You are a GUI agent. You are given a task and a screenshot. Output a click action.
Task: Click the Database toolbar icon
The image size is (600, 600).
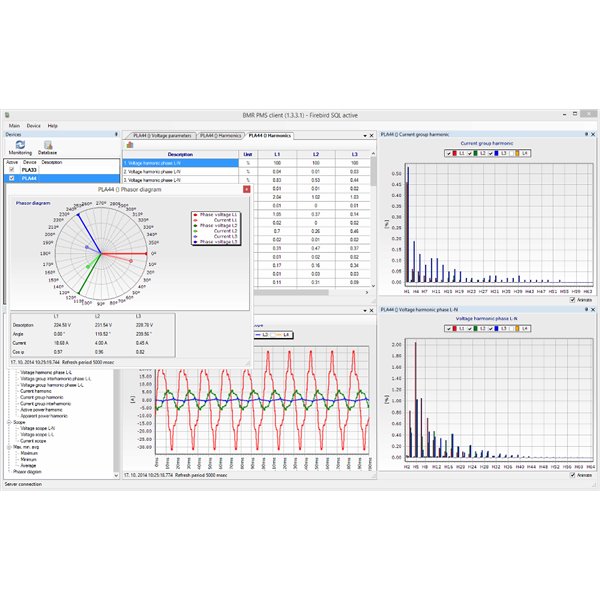pos(47,147)
